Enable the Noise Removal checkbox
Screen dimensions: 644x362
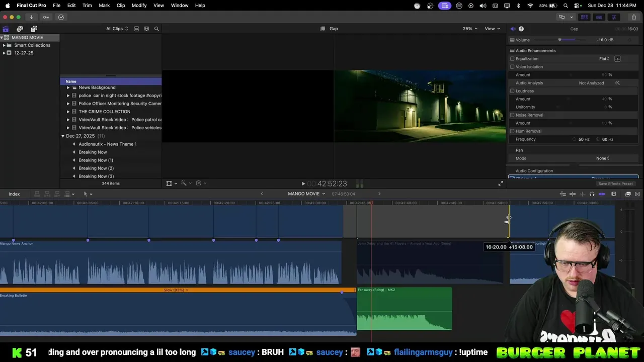[x=512, y=115]
